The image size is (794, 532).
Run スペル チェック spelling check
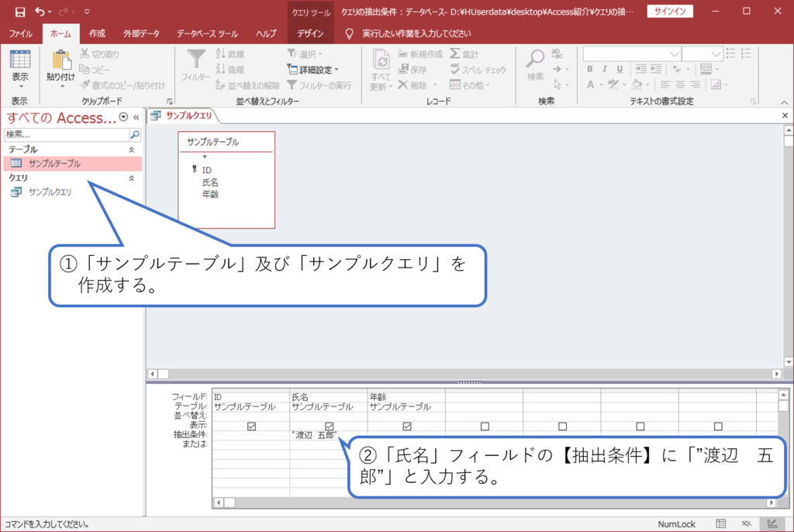[478, 70]
